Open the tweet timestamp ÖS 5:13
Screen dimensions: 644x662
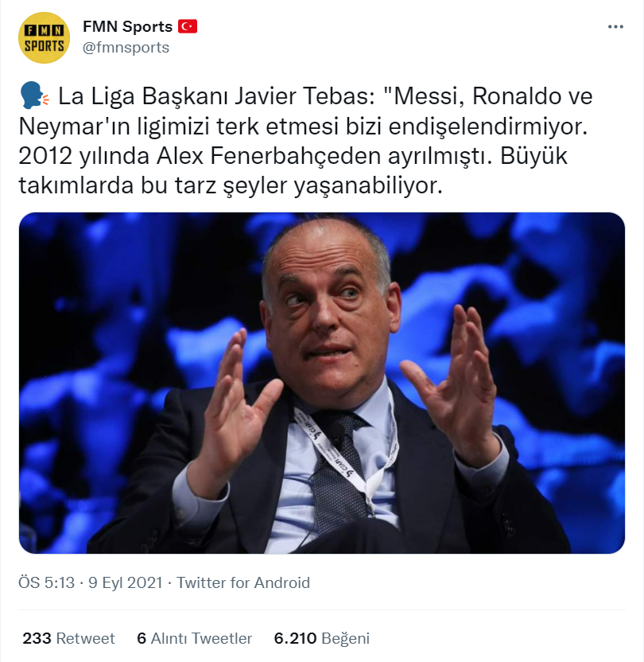pos(46,583)
